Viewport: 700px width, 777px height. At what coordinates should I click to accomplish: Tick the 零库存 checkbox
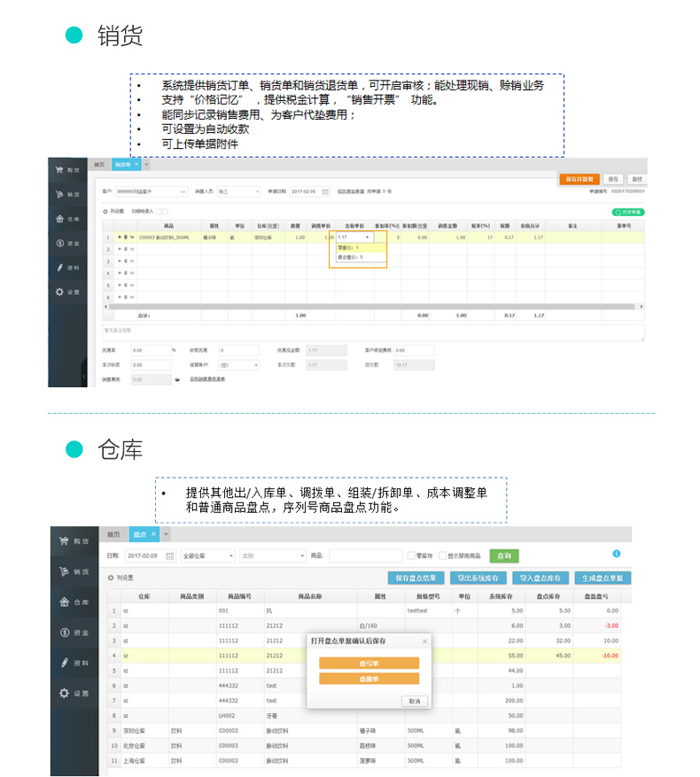click(x=409, y=556)
